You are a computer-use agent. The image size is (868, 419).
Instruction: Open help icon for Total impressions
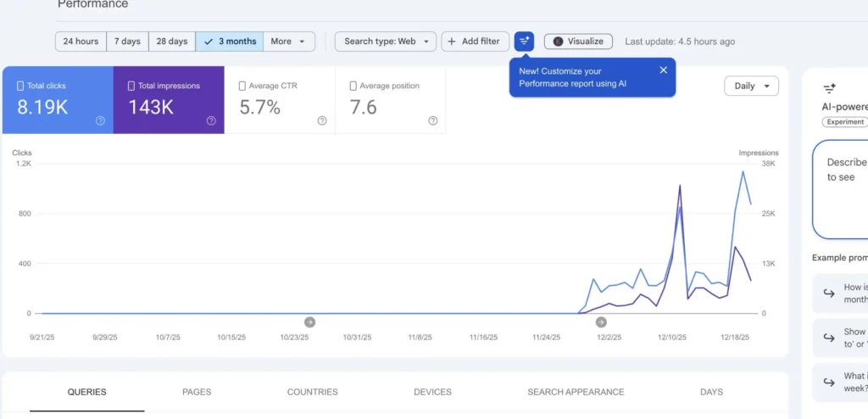[x=211, y=120]
